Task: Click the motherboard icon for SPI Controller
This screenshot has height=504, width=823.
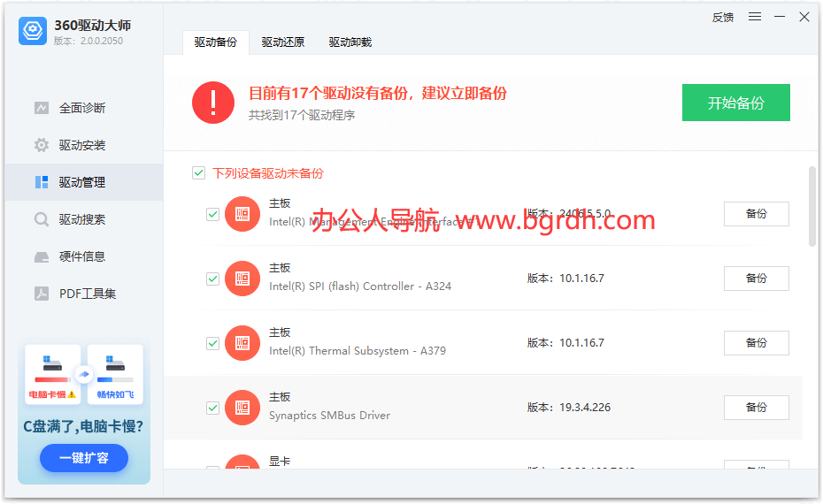Action: 242,279
